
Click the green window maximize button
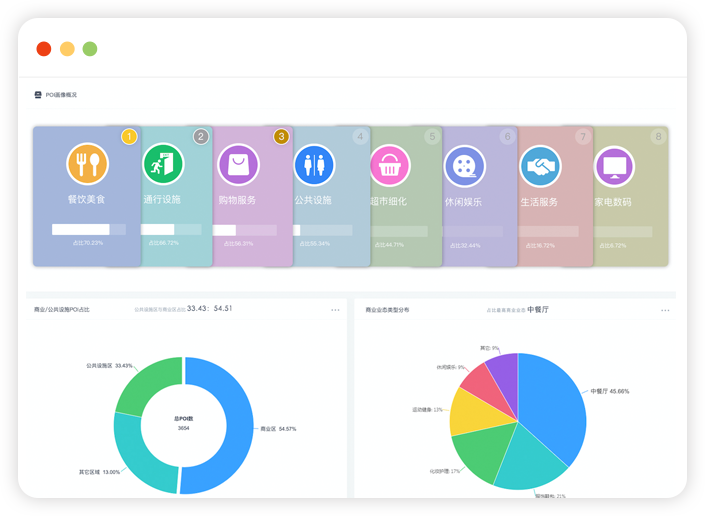[90, 49]
